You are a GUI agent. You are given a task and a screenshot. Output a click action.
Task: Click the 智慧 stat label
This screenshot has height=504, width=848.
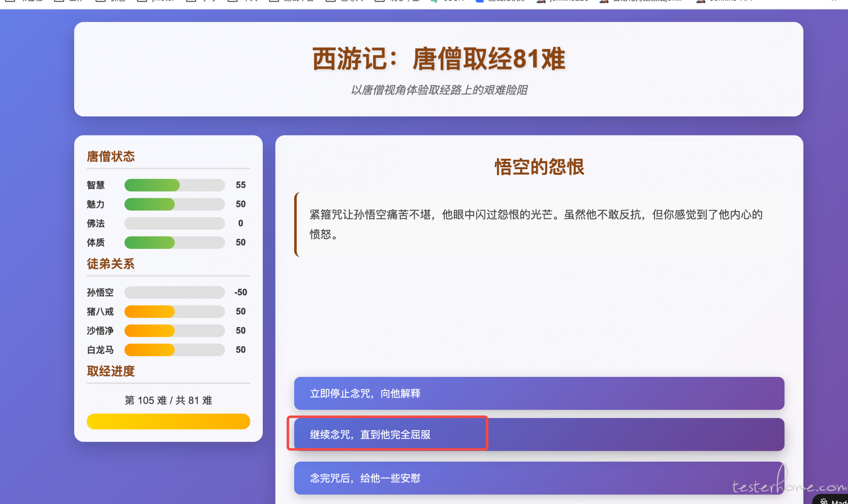point(96,185)
